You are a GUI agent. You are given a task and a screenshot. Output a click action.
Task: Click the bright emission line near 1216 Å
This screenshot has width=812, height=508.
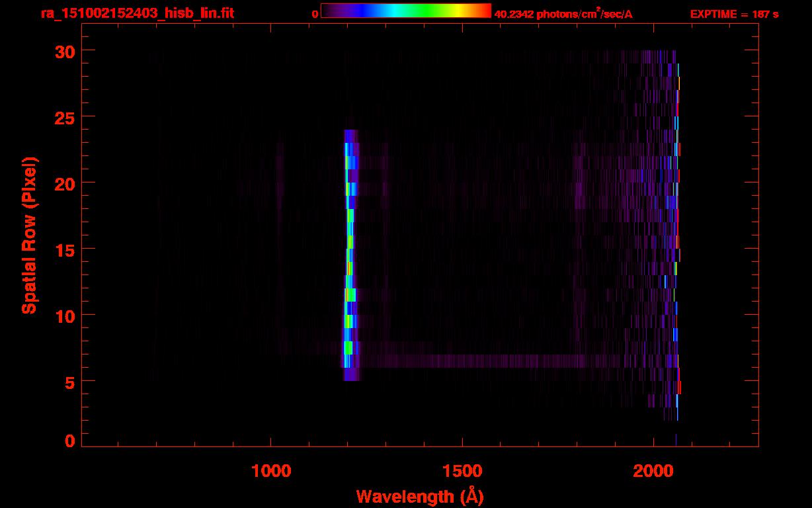coord(350,255)
